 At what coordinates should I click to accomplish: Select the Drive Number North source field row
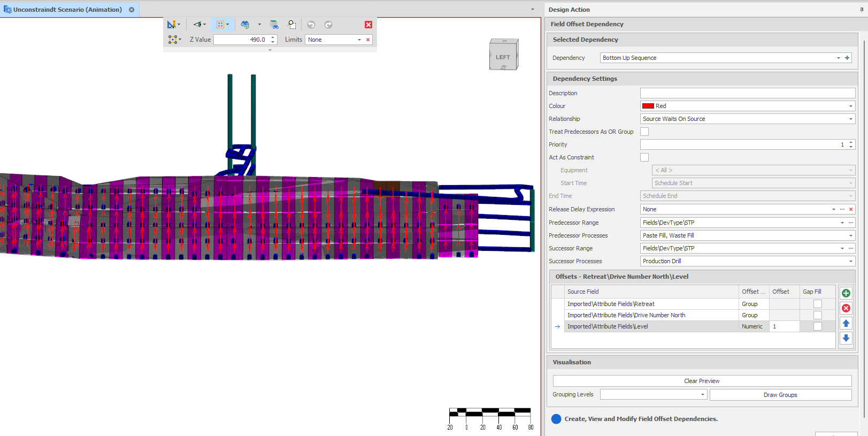[626, 315]
